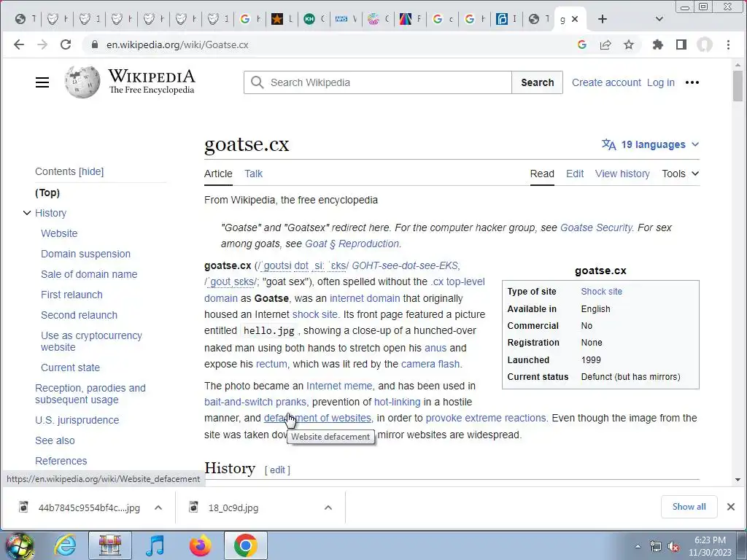Share this page via the share icon
The width and height of the screenshot is (747, 560).
[605, 44]
